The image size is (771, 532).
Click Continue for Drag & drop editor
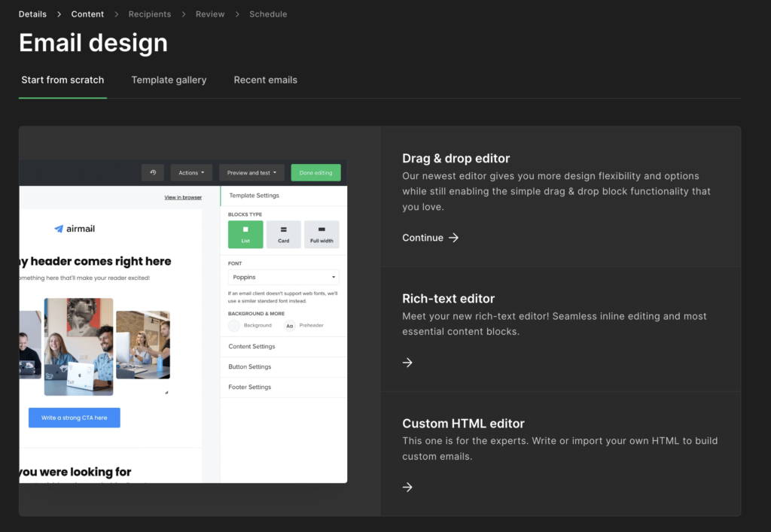pos(430,238)
